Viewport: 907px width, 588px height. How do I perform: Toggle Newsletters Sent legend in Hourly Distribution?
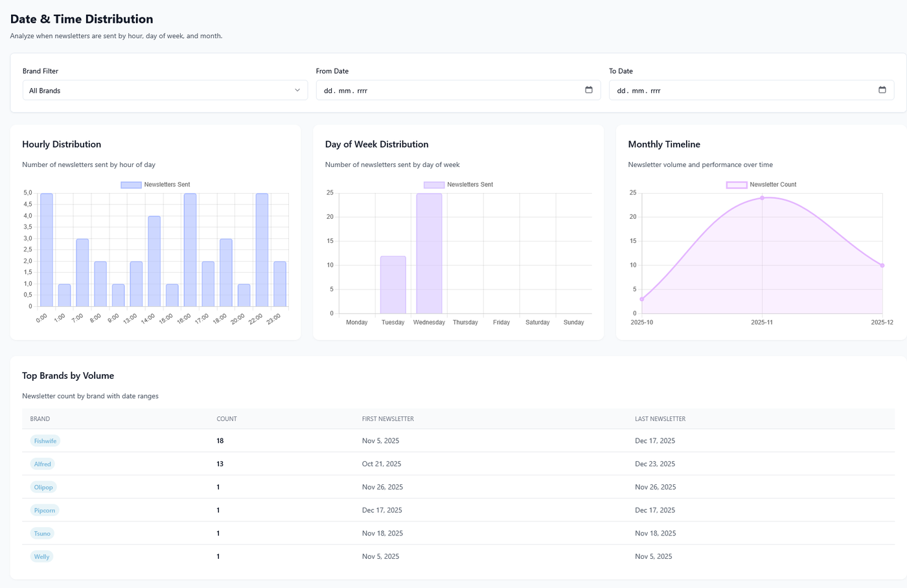coord(155,185)
